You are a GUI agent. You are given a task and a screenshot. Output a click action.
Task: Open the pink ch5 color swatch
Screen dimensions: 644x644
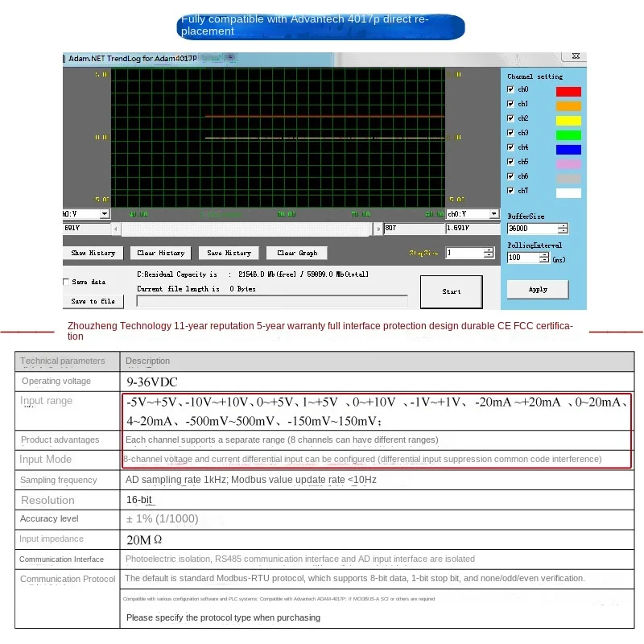click(568, 164)
